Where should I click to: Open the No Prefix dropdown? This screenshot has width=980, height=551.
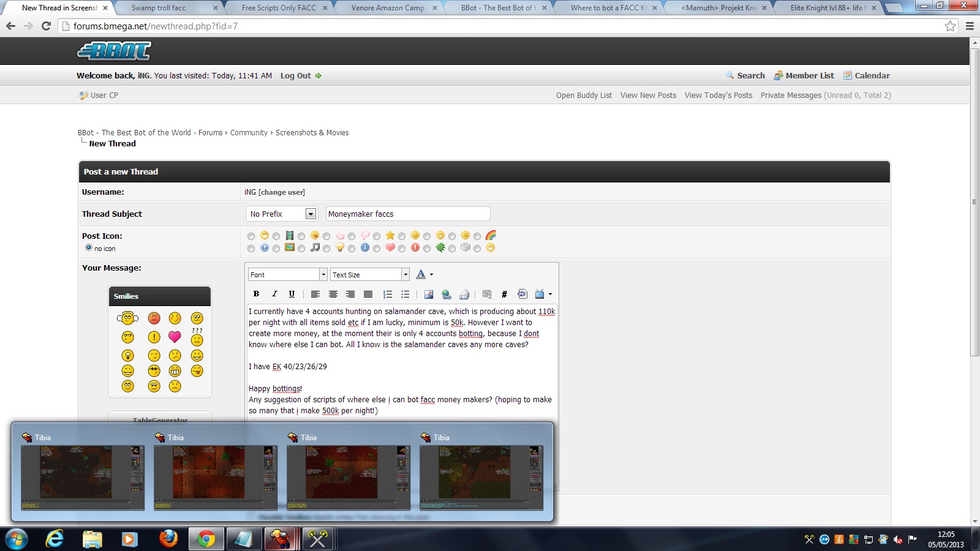click(x=282, y=214)
